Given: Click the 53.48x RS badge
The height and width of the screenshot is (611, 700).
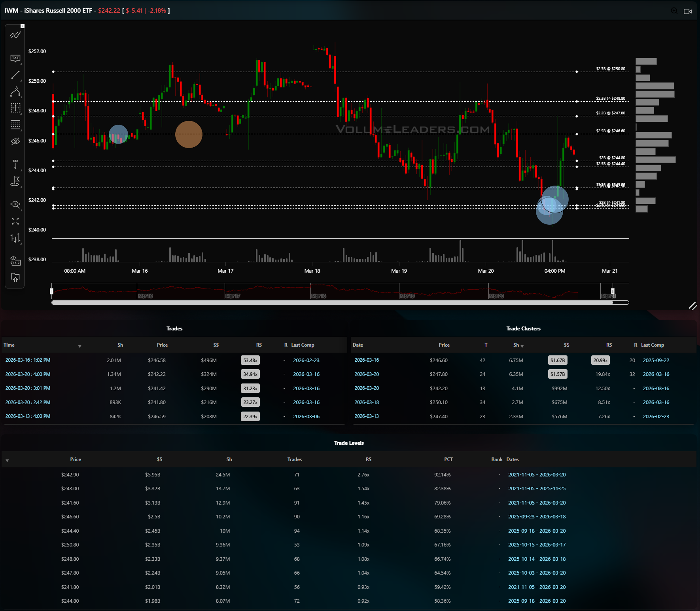Looking at the screenshot, I should [x=250, y=361].
